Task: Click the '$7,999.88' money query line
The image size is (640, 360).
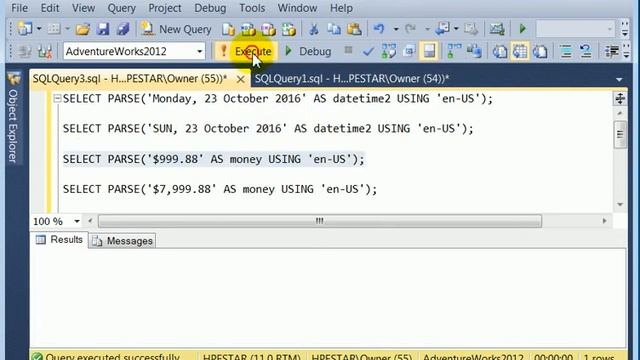Action: pyautogui.click(x=220, y=189)
